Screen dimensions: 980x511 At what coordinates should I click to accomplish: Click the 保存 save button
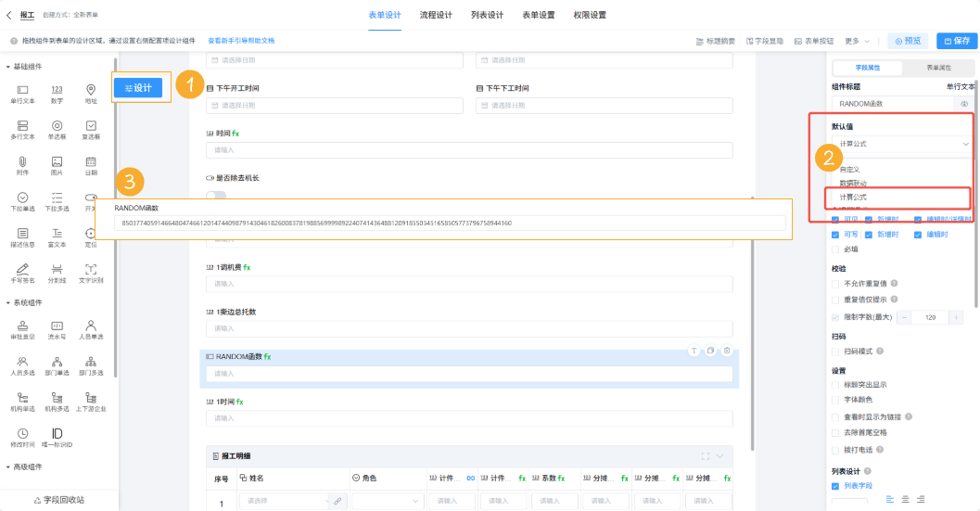(957, 41)
